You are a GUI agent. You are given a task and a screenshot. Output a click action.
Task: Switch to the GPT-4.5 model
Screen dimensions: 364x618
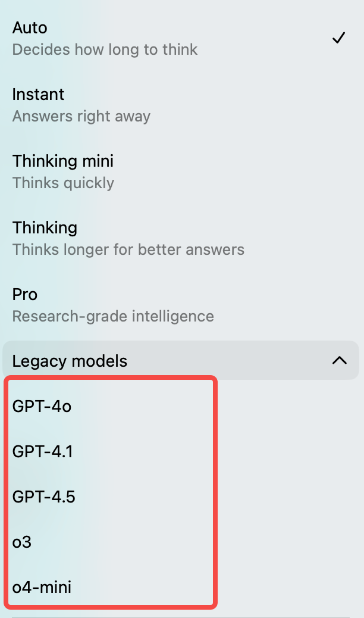coord(43,497)
